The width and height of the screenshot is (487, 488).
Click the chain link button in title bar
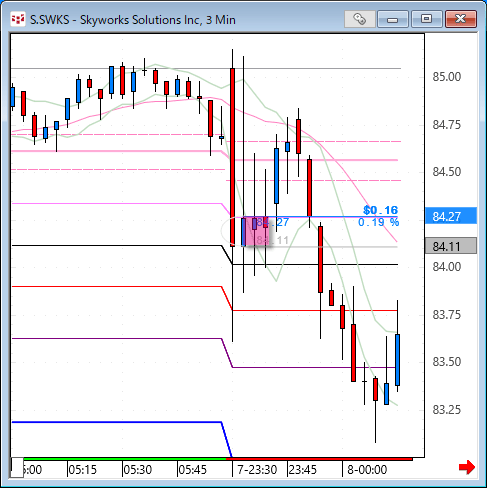point(360,19)
